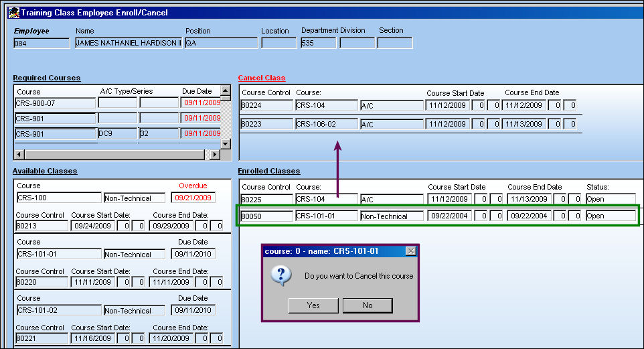Open the Cancel Class link
Screen dimensions: 644x349
[x=262, y=78]
